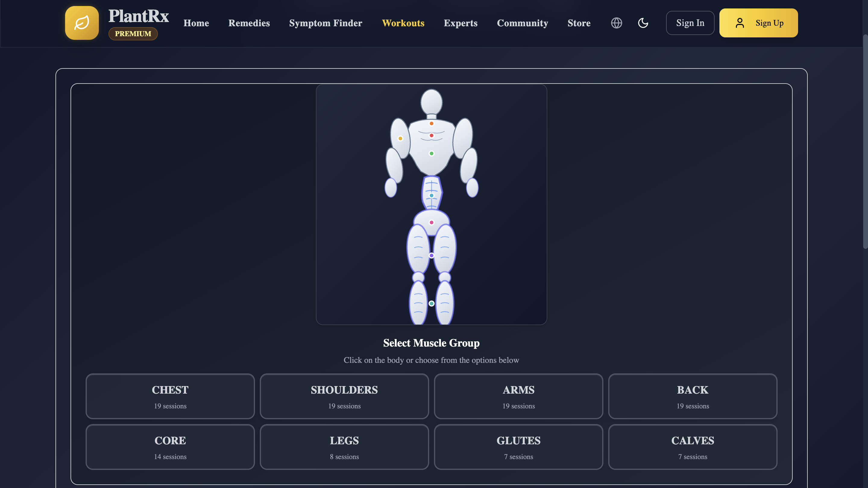Click the red dot on the chest
The height and width of the screenshot is (488, 868).
[431, 136]
